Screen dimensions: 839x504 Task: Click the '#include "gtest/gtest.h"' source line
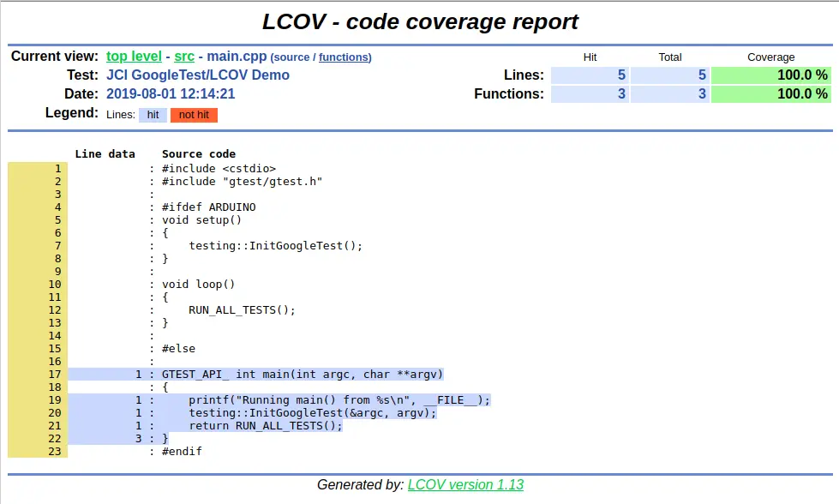coord(242,182)
